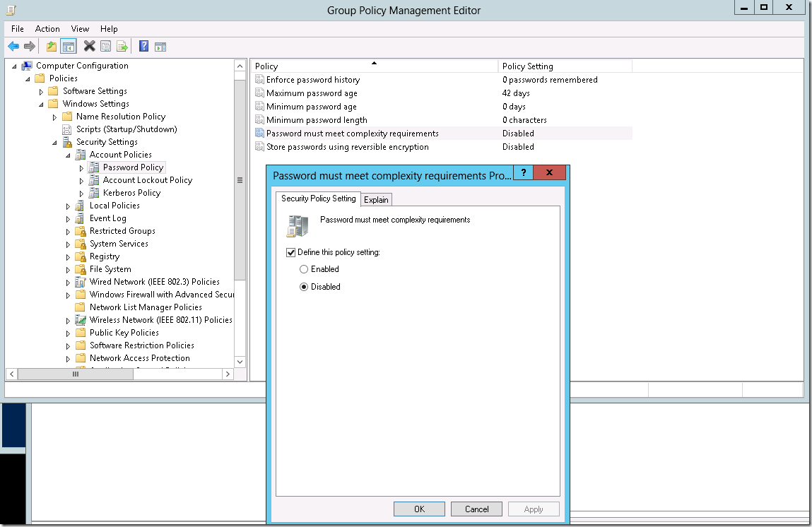Click the Forward arrow toolbar icon
The height and width of the screenshot is (527, 812).
tap(30, 47)
